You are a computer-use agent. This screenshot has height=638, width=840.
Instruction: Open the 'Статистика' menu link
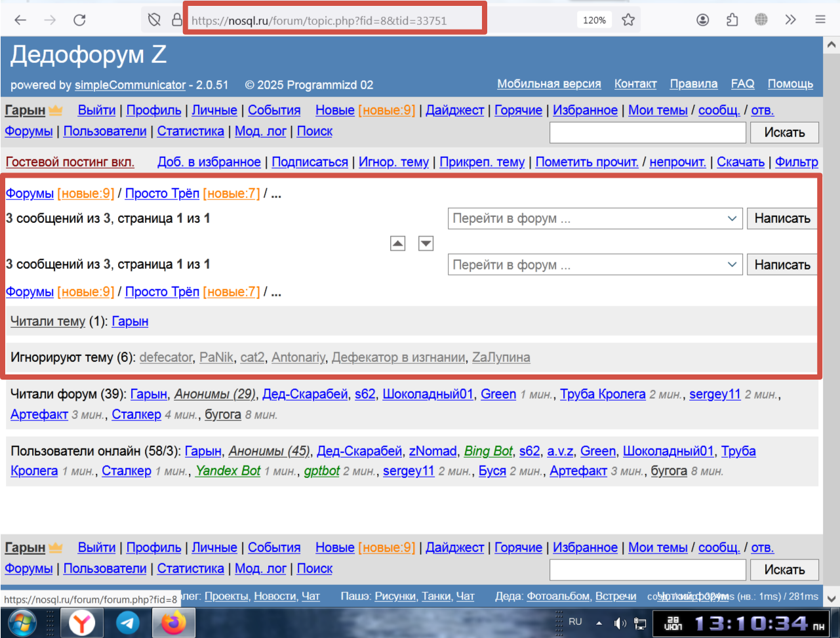coord(190,131)
